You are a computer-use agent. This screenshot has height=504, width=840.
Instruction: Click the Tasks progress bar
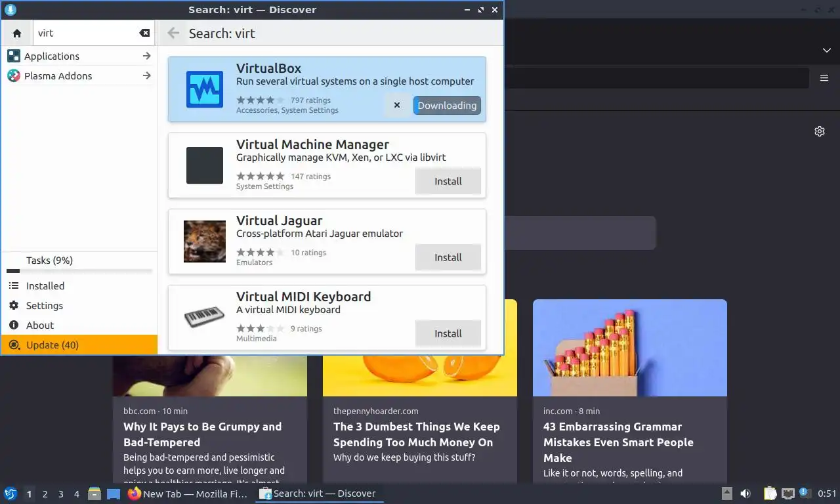79,271
